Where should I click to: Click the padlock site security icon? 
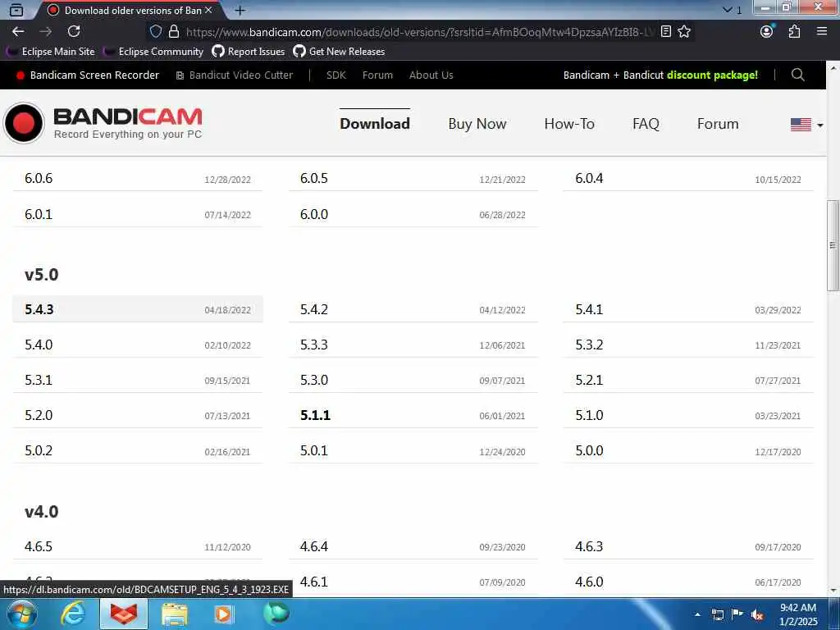click(x=174, y=32)
